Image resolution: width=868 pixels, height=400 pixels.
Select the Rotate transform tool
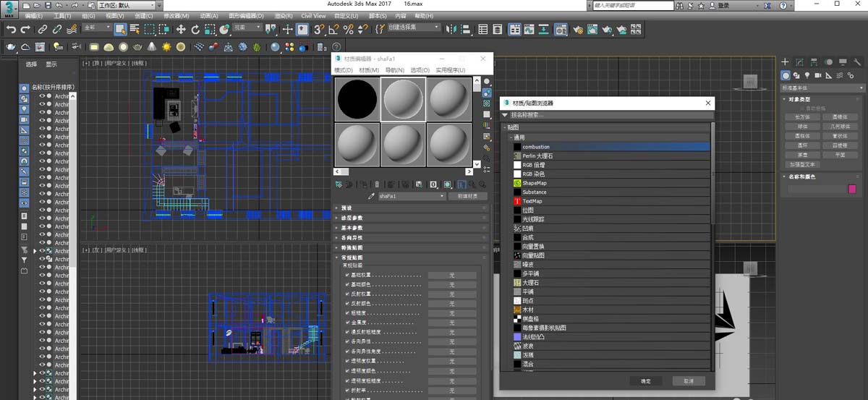[195, 30]
